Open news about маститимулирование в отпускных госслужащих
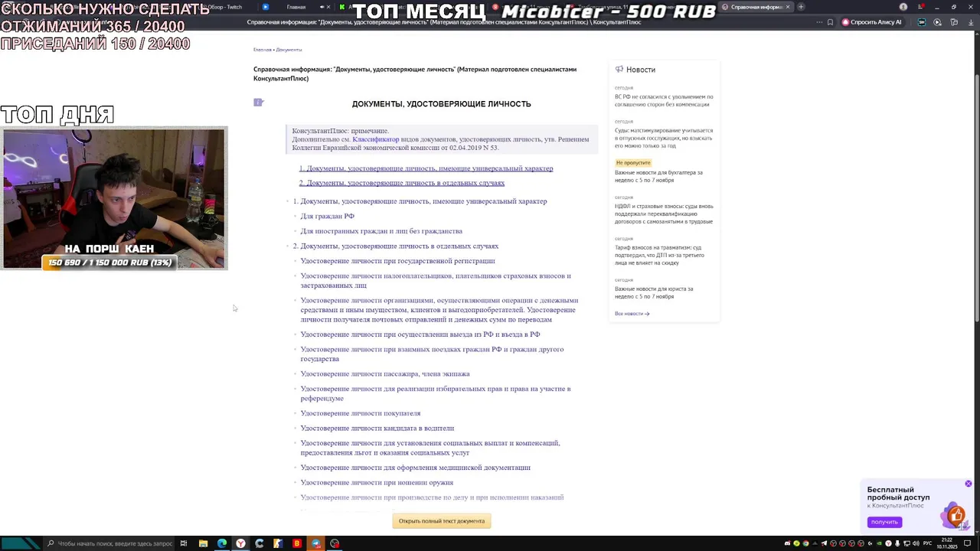 point(664,138)
